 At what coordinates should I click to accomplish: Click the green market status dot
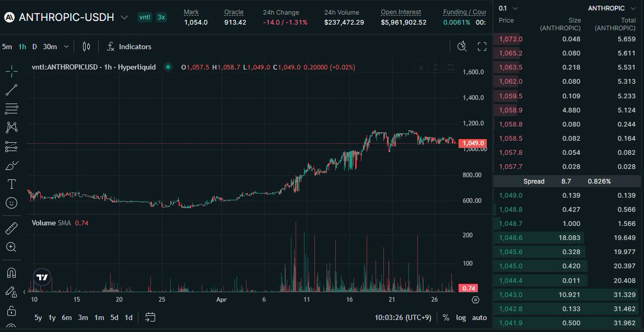tap(168, 67)
